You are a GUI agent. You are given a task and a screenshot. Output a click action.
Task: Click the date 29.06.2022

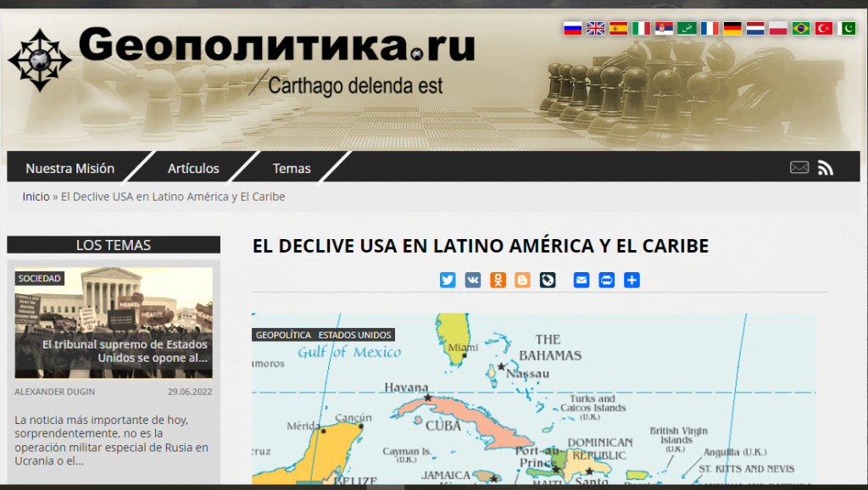point(190,392)
